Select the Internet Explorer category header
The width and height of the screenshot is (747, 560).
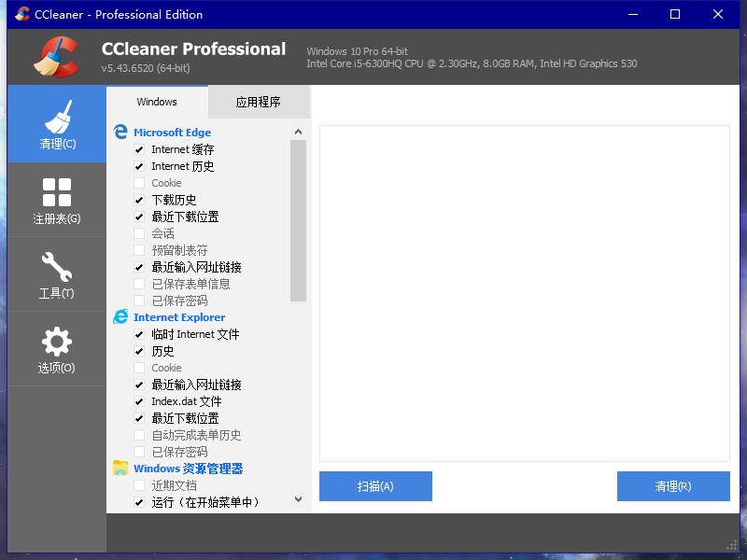[x=179, y=317]
